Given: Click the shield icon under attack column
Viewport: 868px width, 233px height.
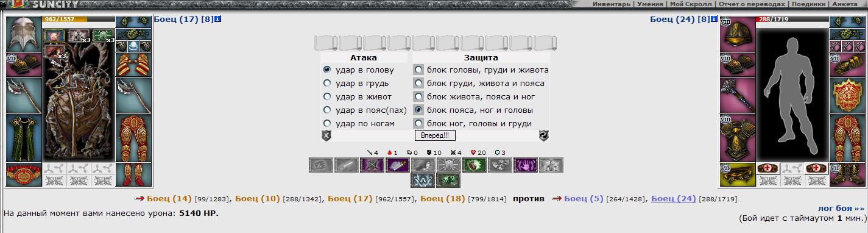Looking at the screenshot, I should (x=326, y=135).
